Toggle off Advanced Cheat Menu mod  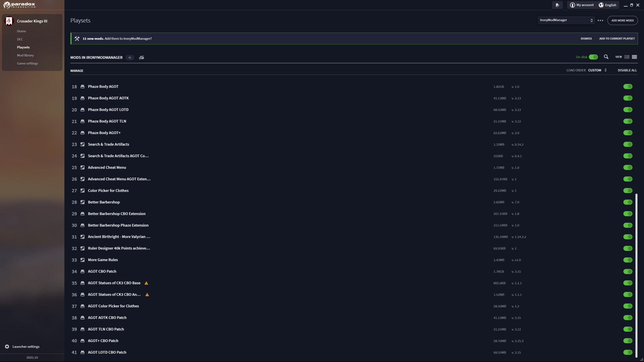628,168
